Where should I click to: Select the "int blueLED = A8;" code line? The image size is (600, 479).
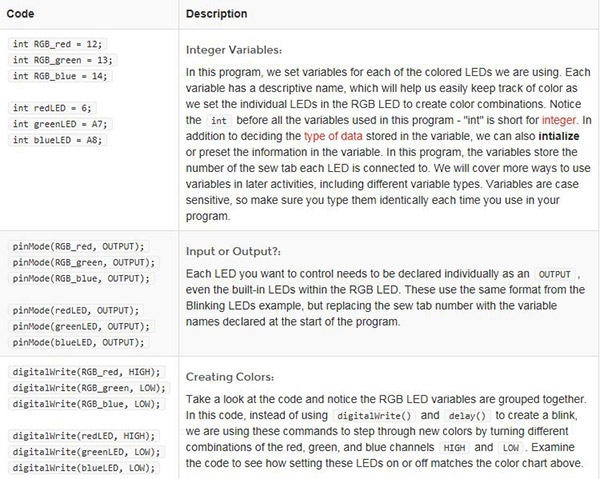(57, 140)
